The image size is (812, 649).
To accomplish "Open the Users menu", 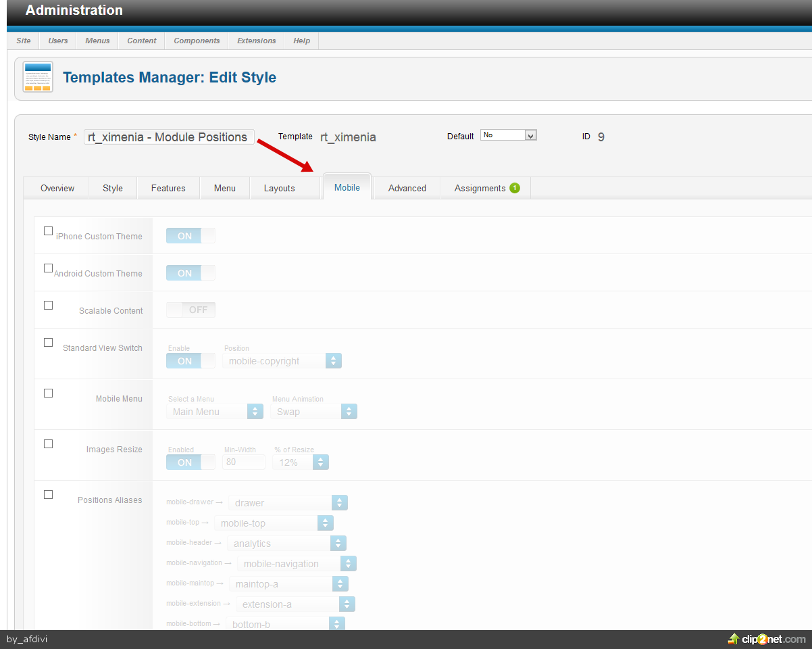I will point(58,41).
